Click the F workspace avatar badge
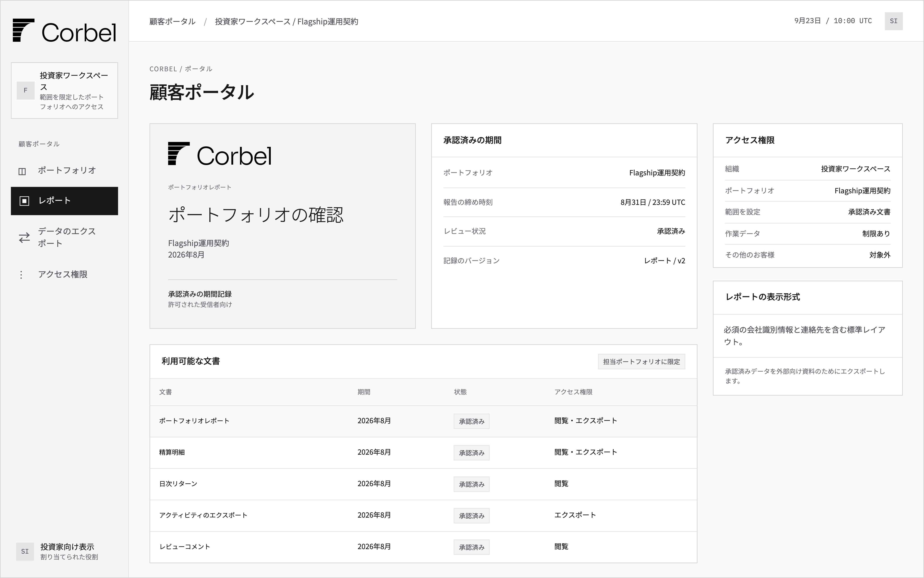This screenshot has width=924, height=578. pos(26,91)
